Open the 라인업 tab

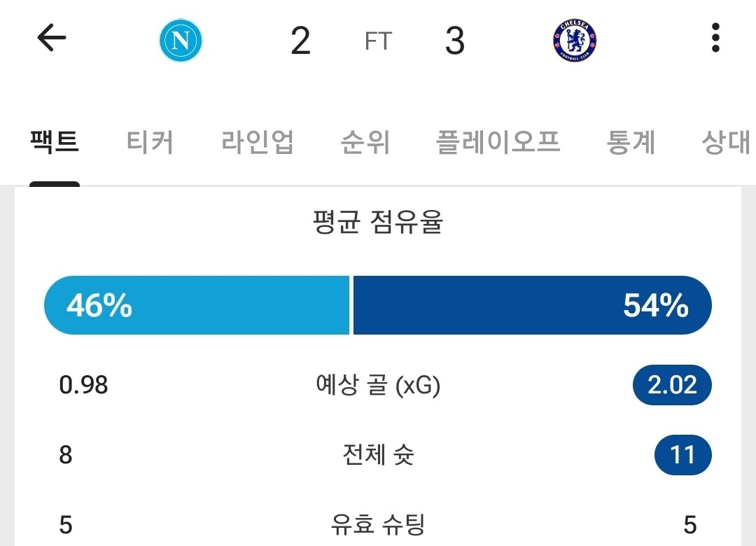coord(257,142)
